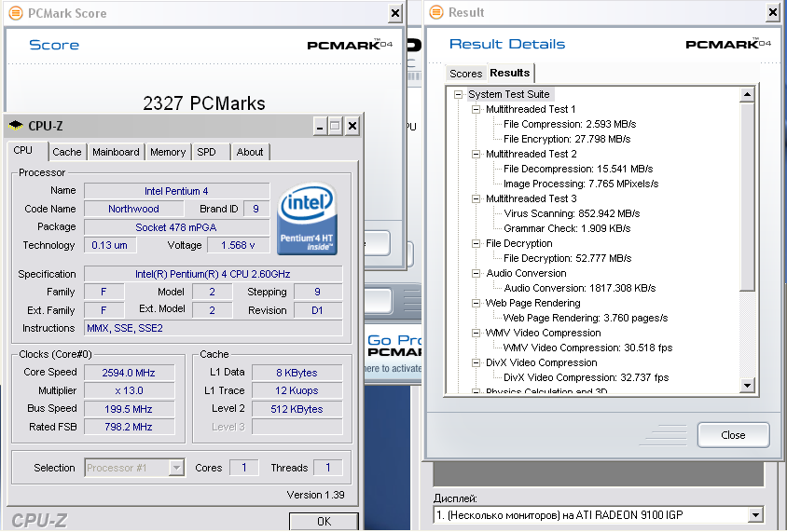The width and height of the screenshot is (787, 532).
Task: Select the Web Page Rendering: 3.760 pages/s row
Action: (586, 319)
